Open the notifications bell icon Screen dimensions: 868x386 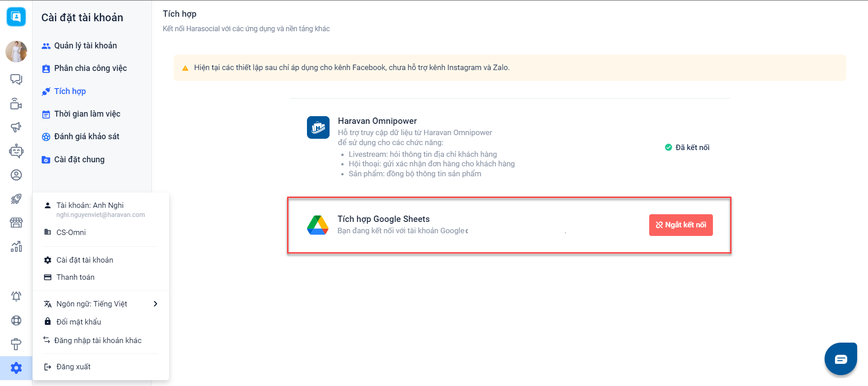[x=16, y=296]
